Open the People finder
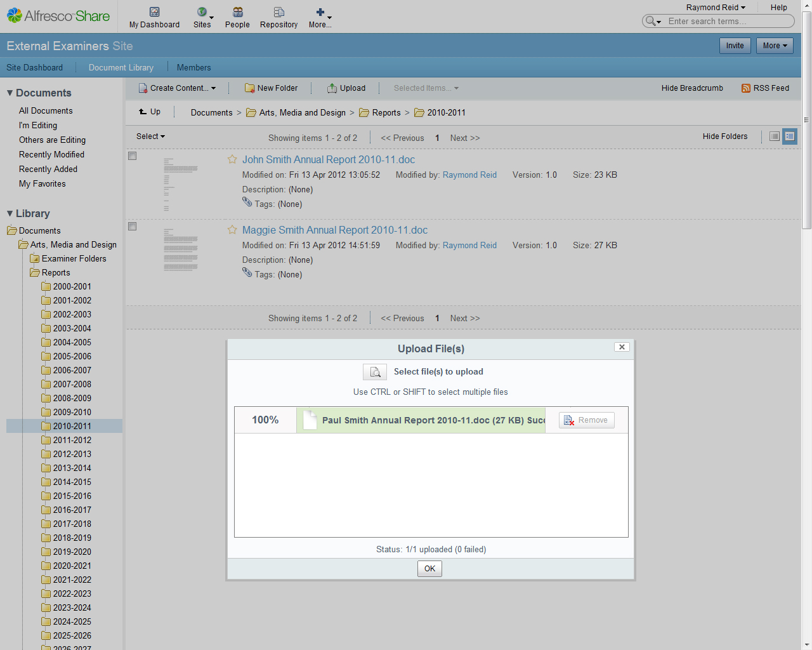Viewport: 812px width, 650px height. [237, 17]
